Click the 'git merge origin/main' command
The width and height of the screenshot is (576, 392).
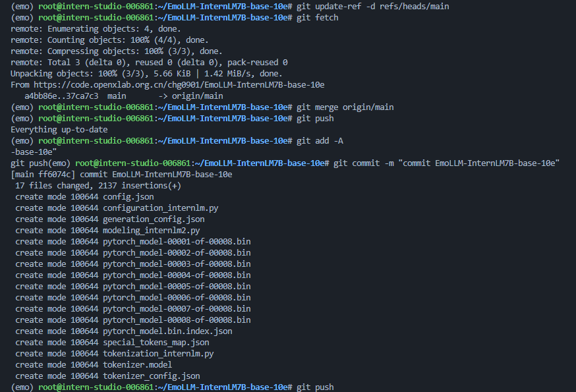tap(345, 107)
